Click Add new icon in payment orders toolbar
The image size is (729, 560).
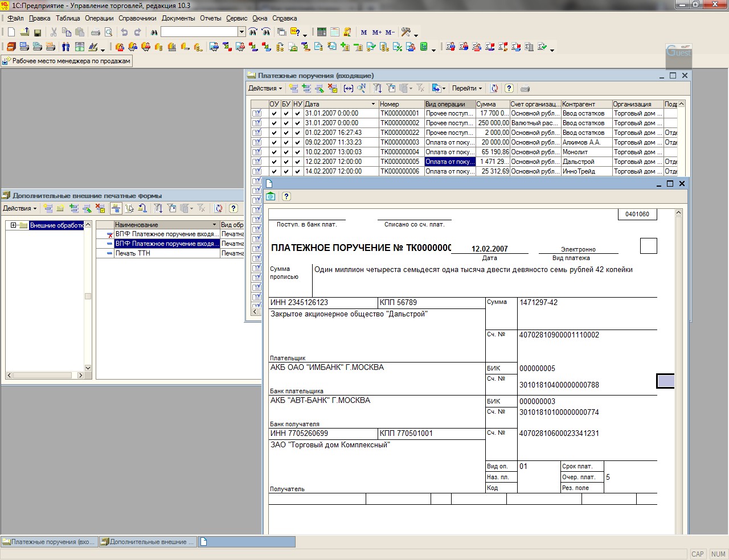[x=294, y=88]
